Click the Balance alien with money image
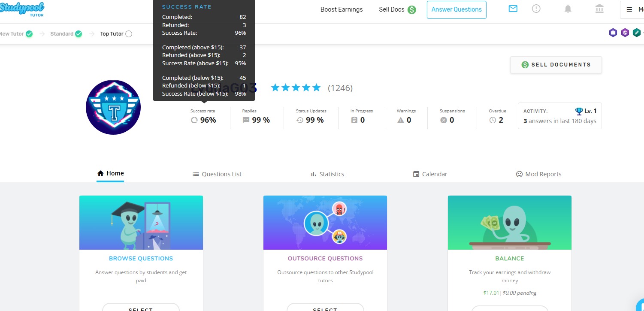Screen dimensions: 644x311 pos(510,223)
